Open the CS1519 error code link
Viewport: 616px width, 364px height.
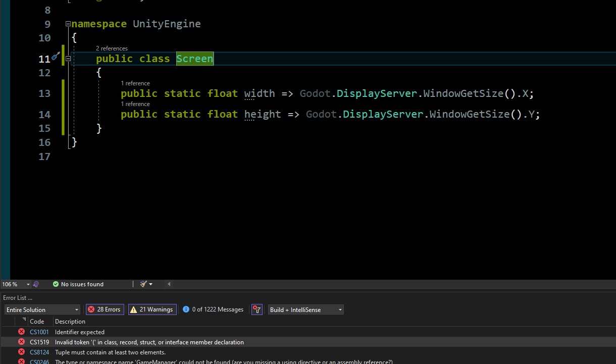point(39,342)
